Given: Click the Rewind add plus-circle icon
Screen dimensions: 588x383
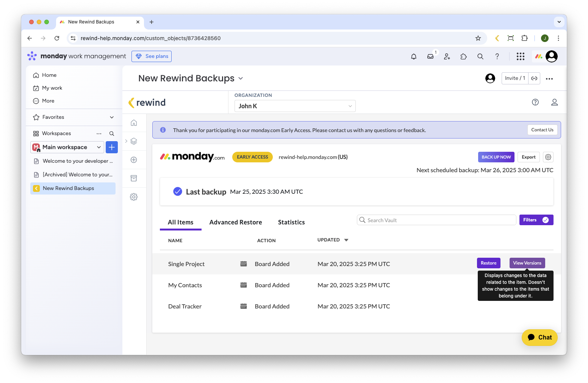Looking at the screenshot, I should (x=134, y=160).
